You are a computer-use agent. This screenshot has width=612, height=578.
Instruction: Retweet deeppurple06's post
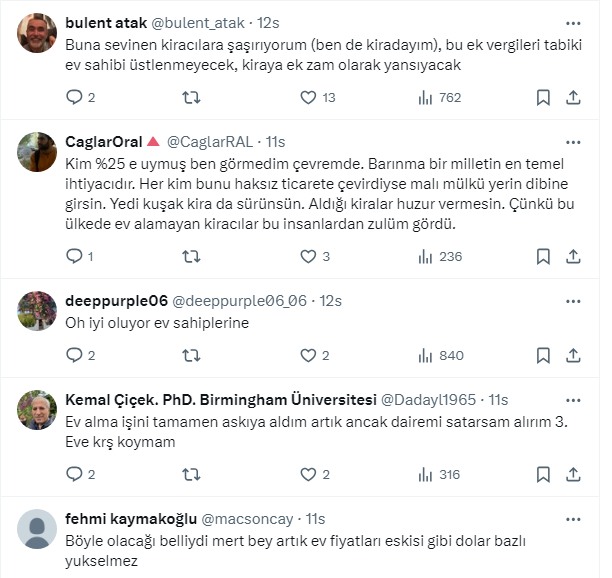coord(192,355)
